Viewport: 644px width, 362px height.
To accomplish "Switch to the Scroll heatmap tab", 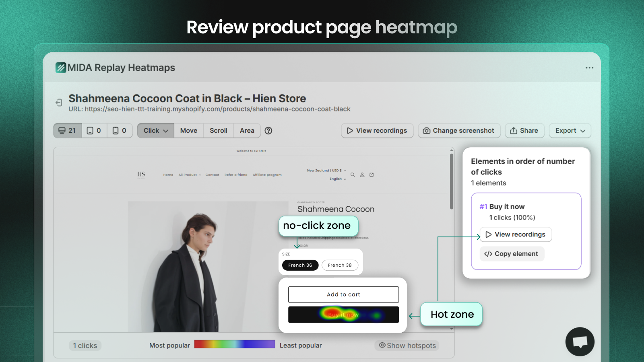I will coord(218,130).
